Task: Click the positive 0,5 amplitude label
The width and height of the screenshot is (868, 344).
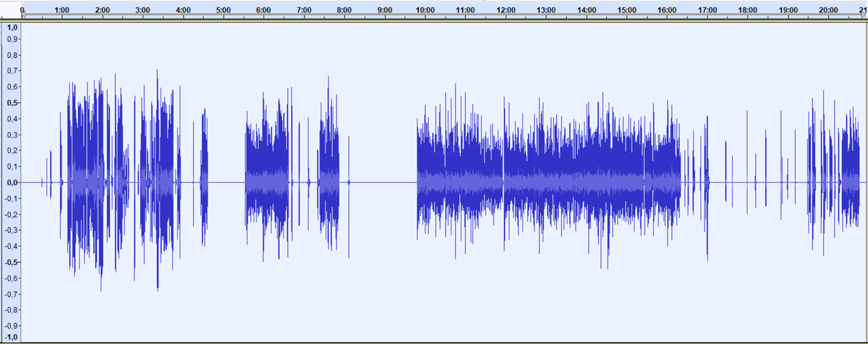Action: (12, 103)
